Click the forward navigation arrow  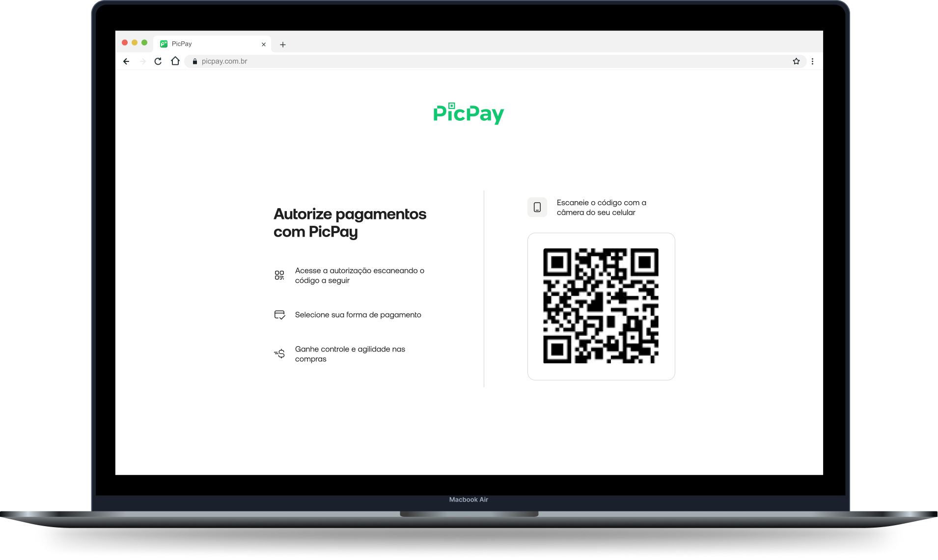coord(142,61)
